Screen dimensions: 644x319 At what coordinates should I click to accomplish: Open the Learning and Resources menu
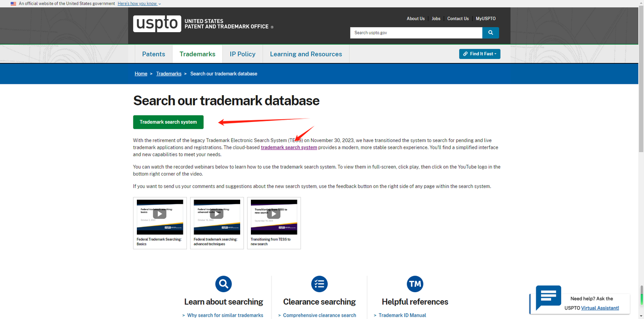point(306,54)
